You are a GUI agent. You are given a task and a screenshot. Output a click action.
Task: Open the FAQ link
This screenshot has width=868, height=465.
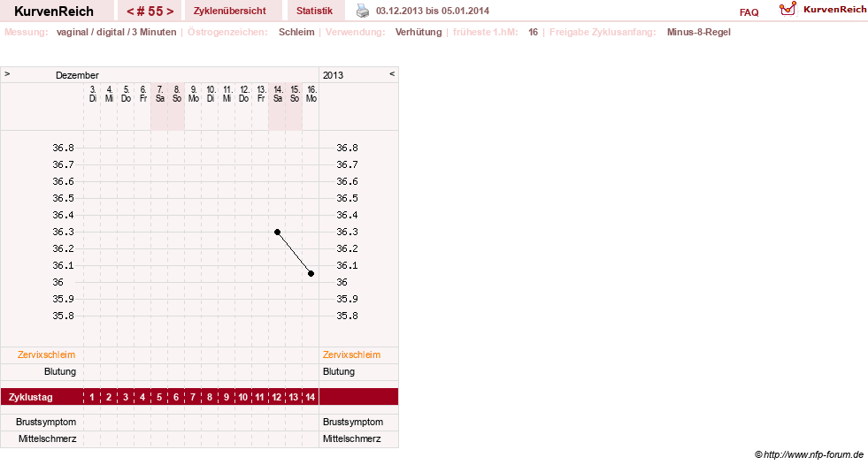[x=749, y=12]
